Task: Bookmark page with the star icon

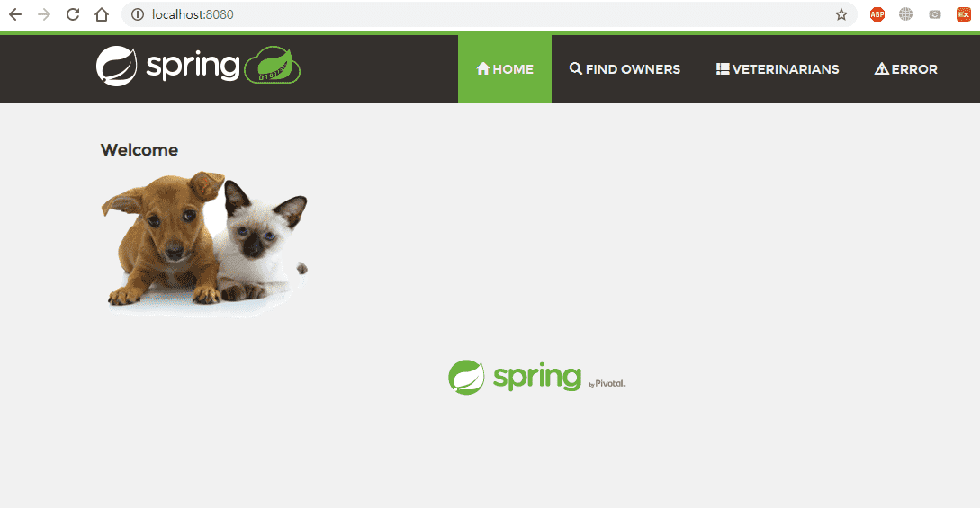Action: click(841, 14)
